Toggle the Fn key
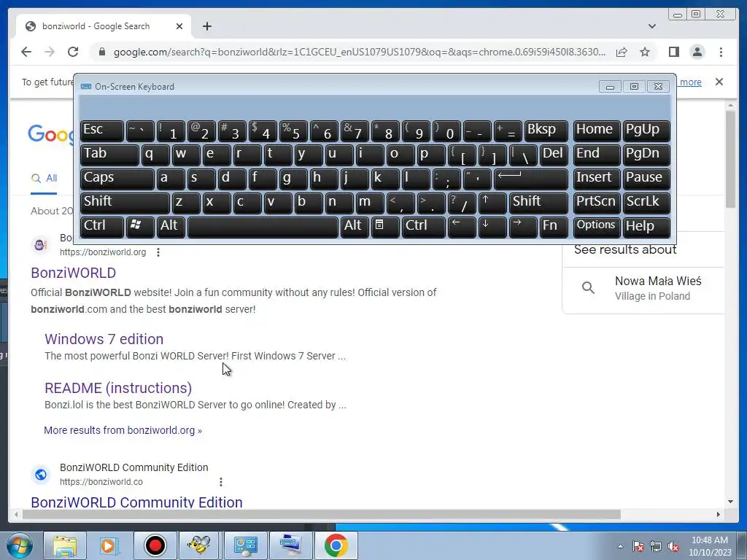The width and height of the screenshot is (747, 560). 554,227
